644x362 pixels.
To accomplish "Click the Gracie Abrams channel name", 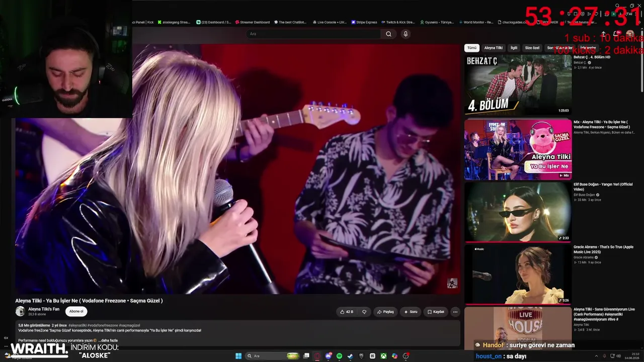I will tap(583, 257).
